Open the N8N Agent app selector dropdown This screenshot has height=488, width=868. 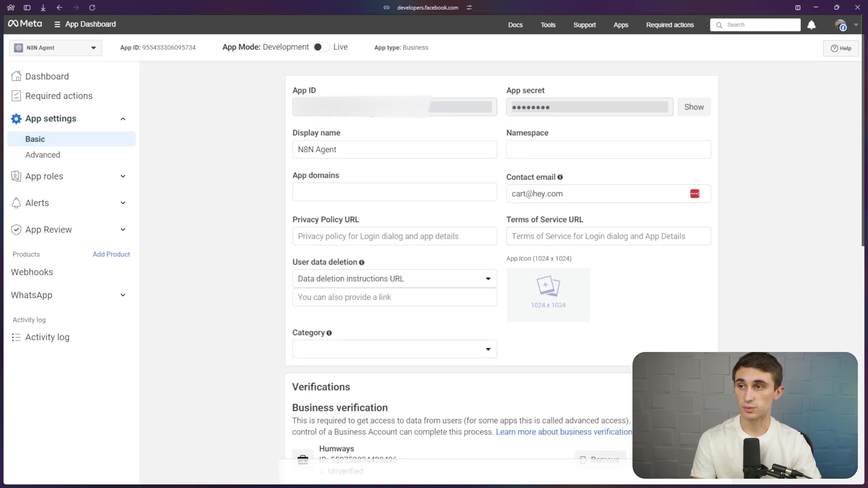[x=56, y=48]
